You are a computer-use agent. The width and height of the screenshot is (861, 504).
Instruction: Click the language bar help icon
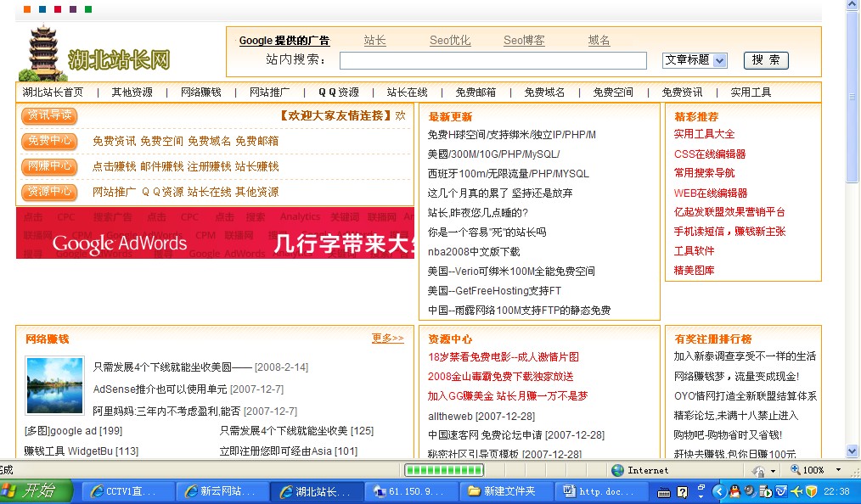coord(682,492)
